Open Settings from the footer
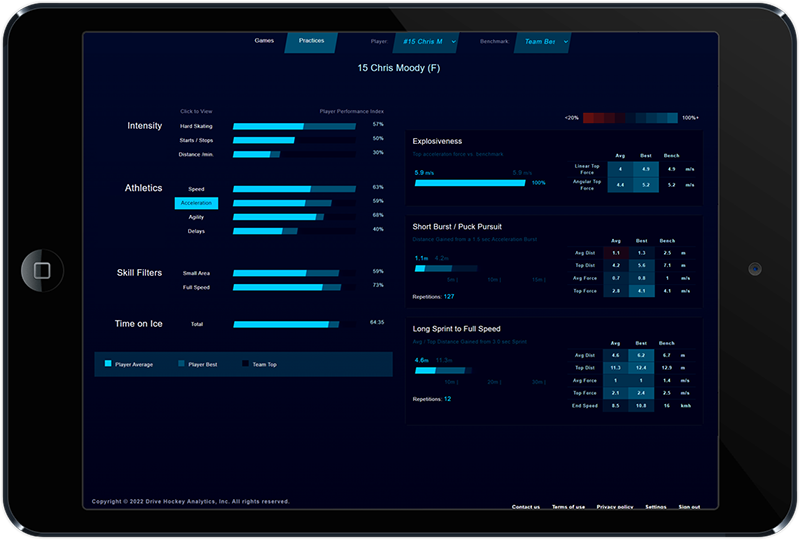This screenshot has width=800, height=540. click(x=656, y=507)
